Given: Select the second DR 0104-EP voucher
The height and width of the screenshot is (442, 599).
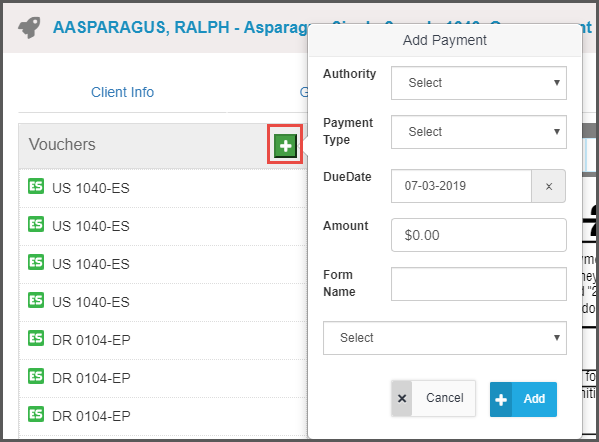Looking at the screenshot, I should click(91, 378).
